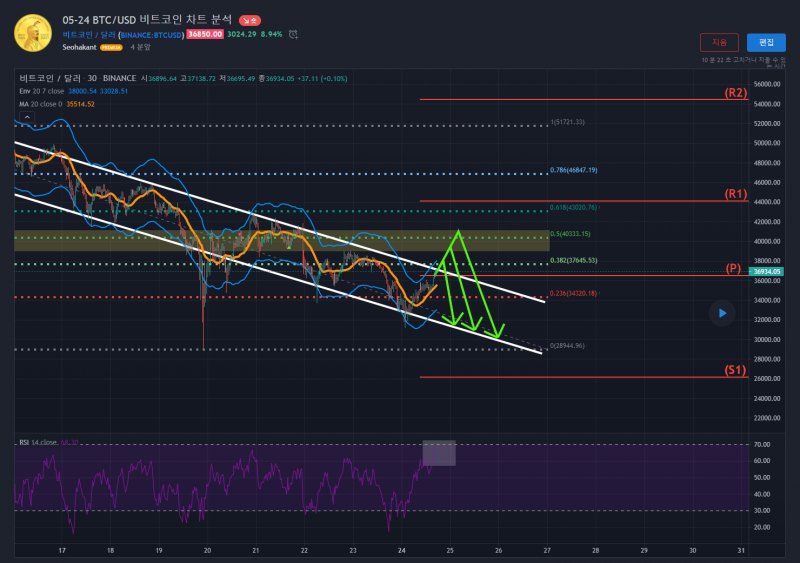Click the (P) pivot line label
Screen dimensions: 800x563
736,270
